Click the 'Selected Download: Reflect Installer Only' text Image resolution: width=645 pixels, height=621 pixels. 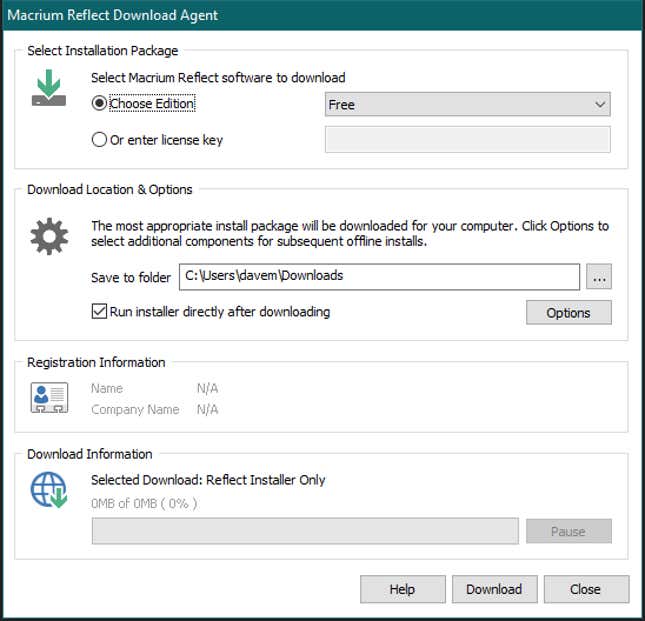pyautogui.click(x=208, y=480)
